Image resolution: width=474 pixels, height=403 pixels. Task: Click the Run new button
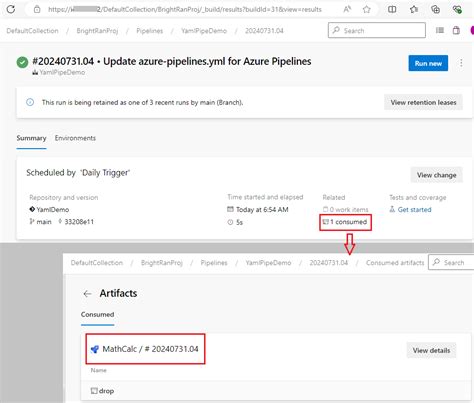tap(428, 63)
